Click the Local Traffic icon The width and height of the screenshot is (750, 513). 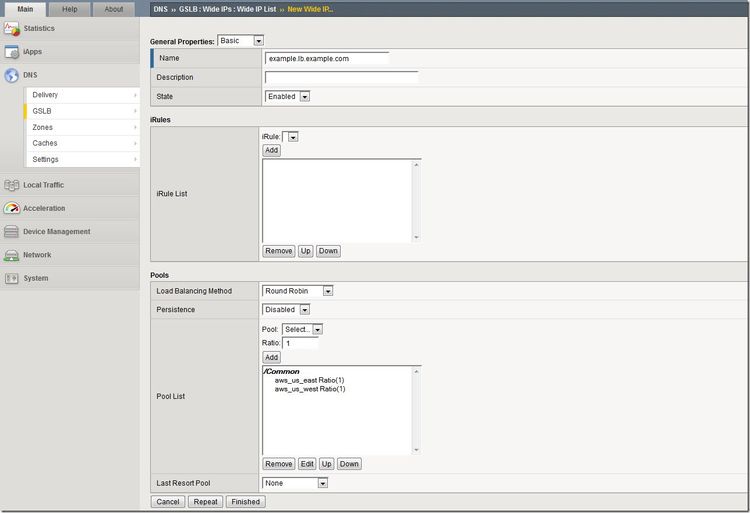[x=12, y=185]
